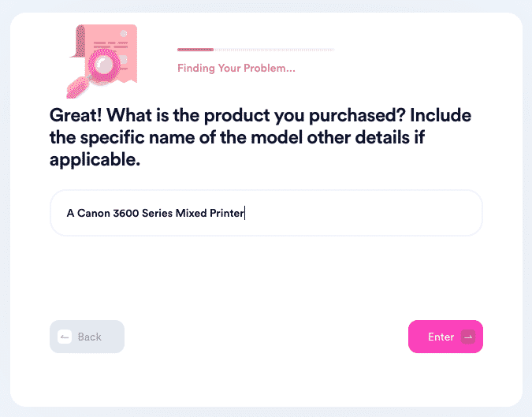The height and width of the screenshot is (417, 532).
Task: Click the 'Enter' text label
Action: [441, 337]
